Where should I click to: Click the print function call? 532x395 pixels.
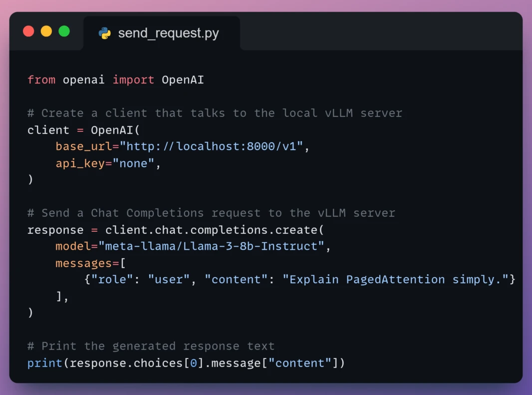186,363
